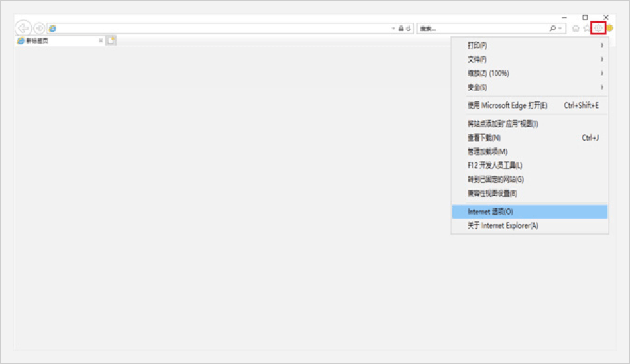Click the Back arrow button

click(23, 28)
